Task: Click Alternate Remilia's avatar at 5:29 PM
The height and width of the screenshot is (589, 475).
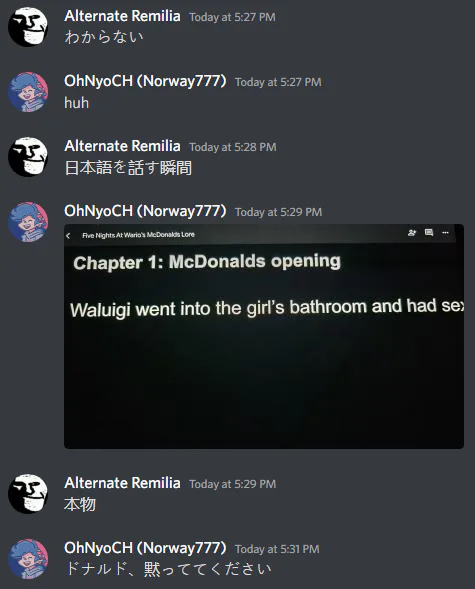Action: (28, 494)
